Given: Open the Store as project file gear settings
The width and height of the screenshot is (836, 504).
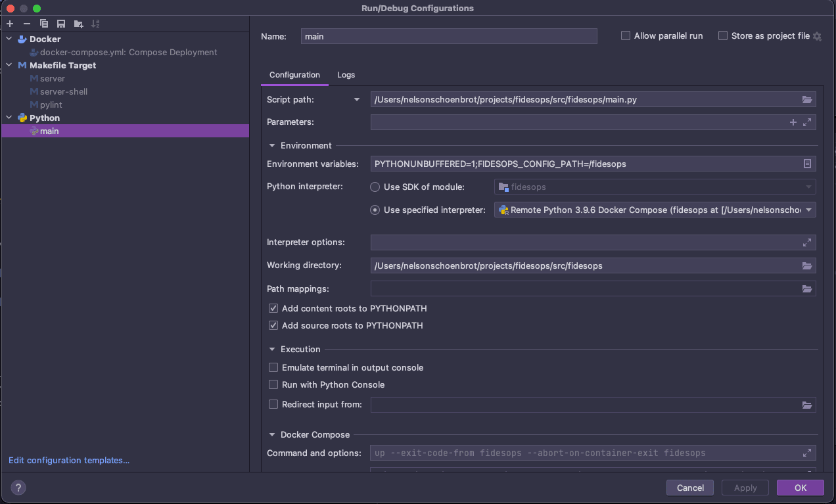Looking at the screenshot, I should [x=818, y=36].
